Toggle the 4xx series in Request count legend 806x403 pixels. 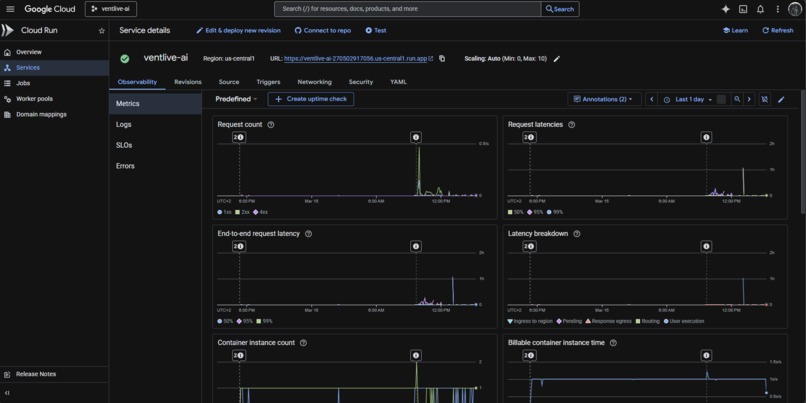261,212
